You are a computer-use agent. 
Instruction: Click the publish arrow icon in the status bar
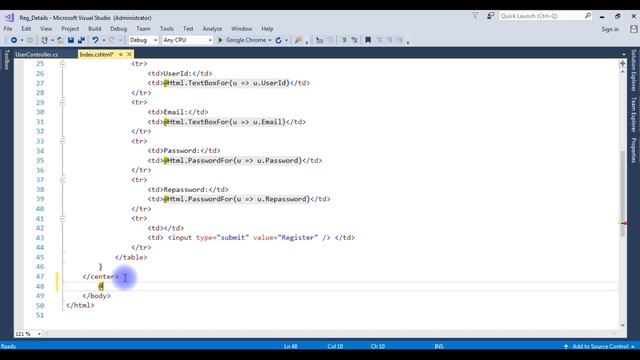tap(566, 347)
